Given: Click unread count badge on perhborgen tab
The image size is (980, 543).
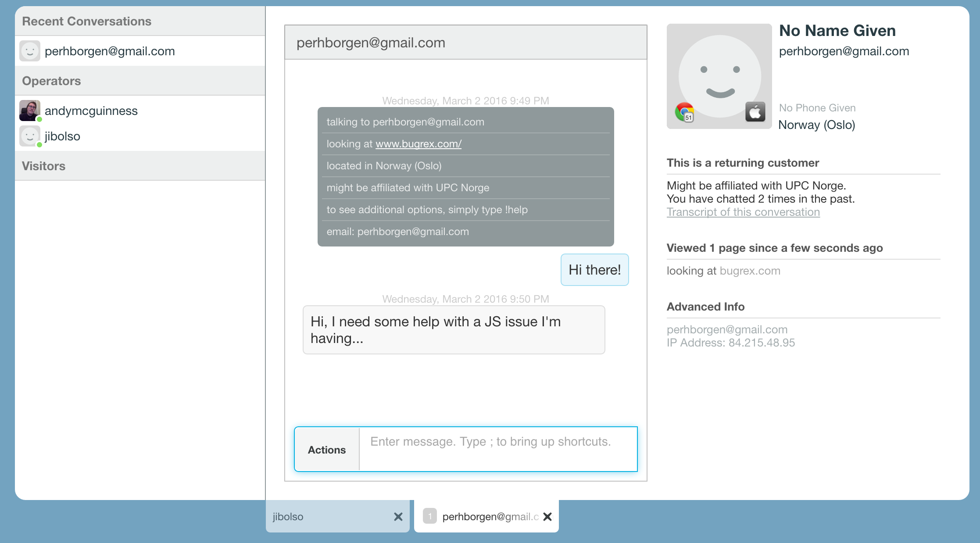Looking at the screenshot, I should pyautogui.click(x=430, y=516).
